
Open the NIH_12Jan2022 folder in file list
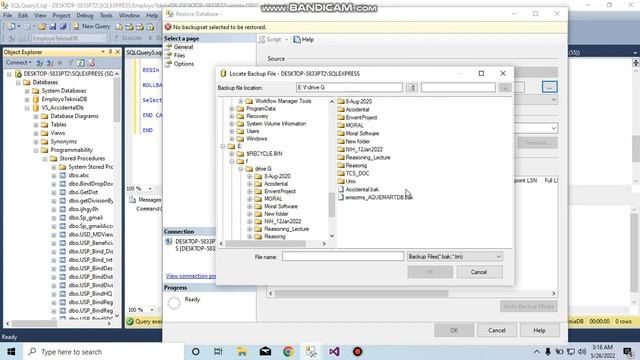[360, 149]
